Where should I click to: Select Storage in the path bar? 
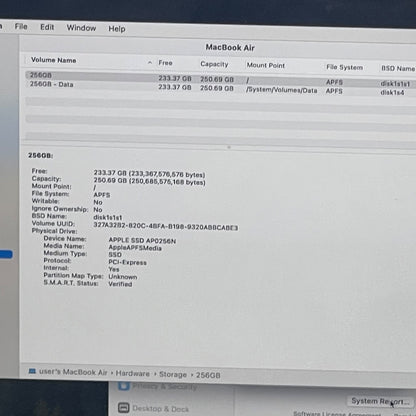tap(173, 374)
